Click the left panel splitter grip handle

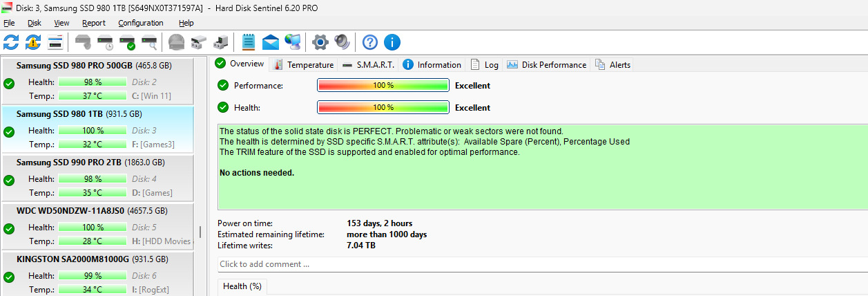tap(200, 232)
